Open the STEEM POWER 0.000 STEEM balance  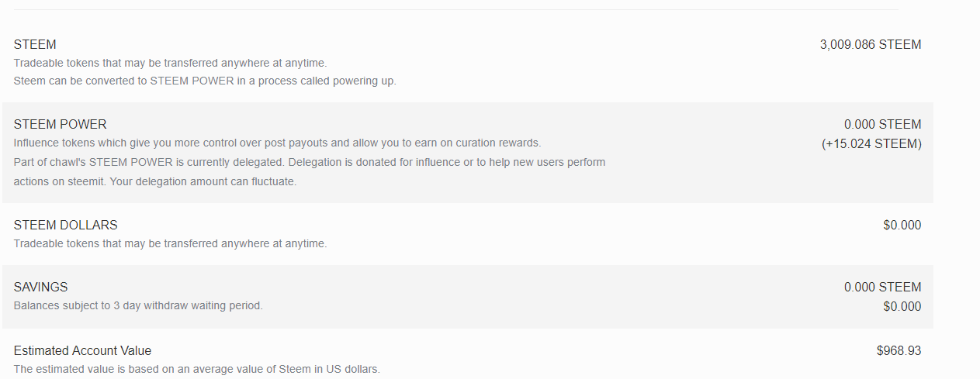click(882, 124)
